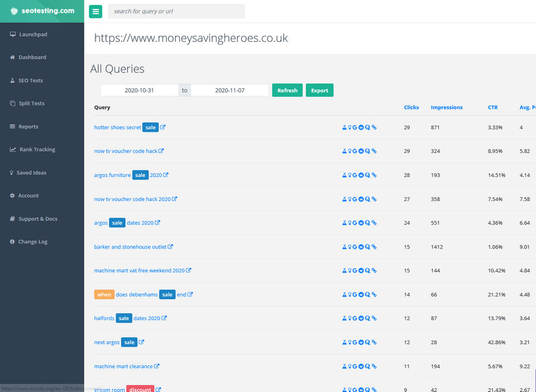This screenshot has width=536, height=392.
Task: Click flask icon in argos sale dates 2020 row
Action: coord(344,223)
